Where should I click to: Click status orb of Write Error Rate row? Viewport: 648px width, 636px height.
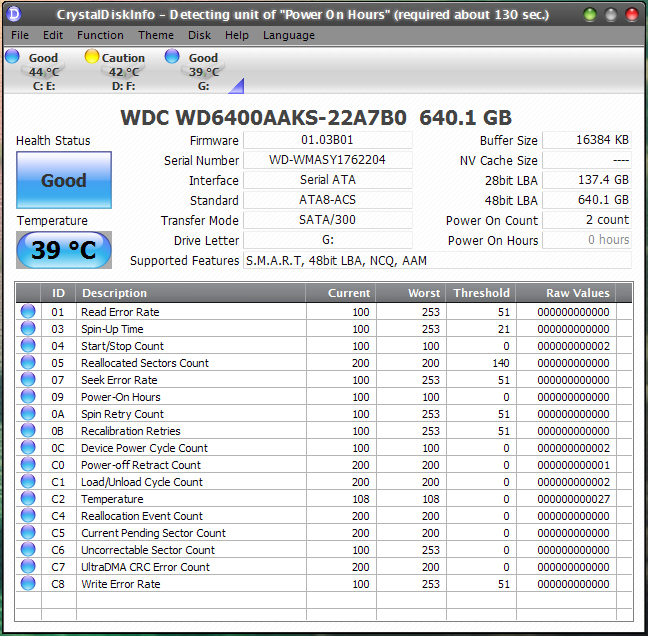point(28,583)
